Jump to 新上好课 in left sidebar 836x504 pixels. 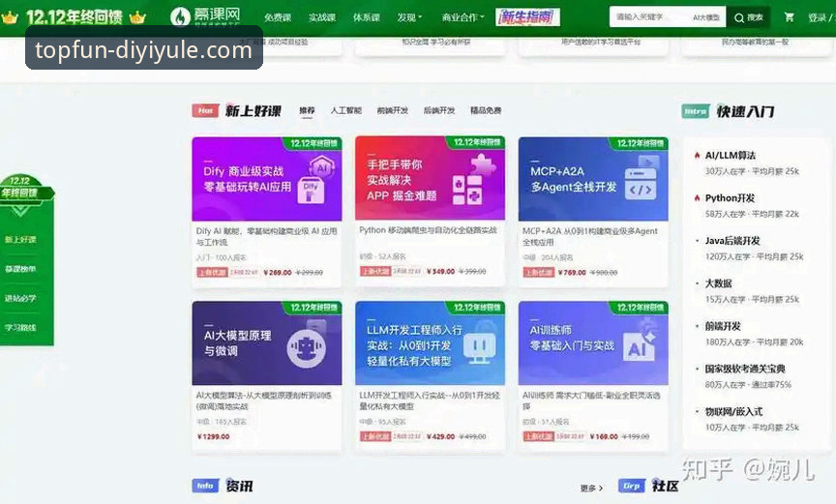[x=20, y=239]
